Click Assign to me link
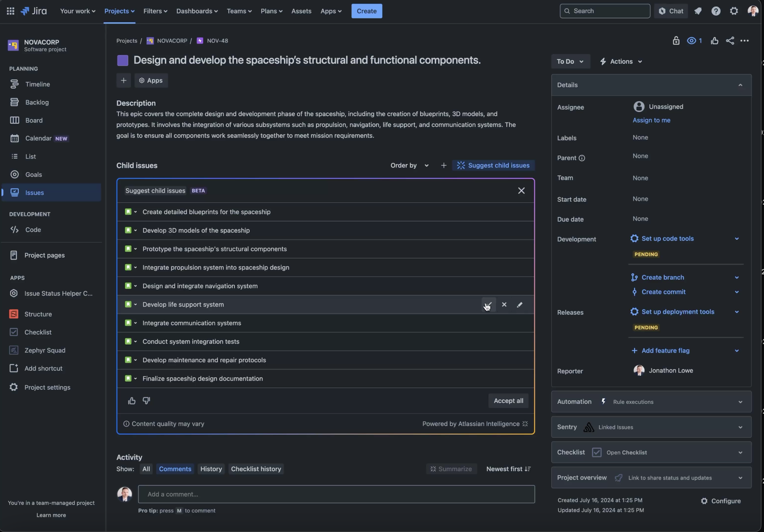The height and width of the screenshot is (532, 764). [651, 120]
